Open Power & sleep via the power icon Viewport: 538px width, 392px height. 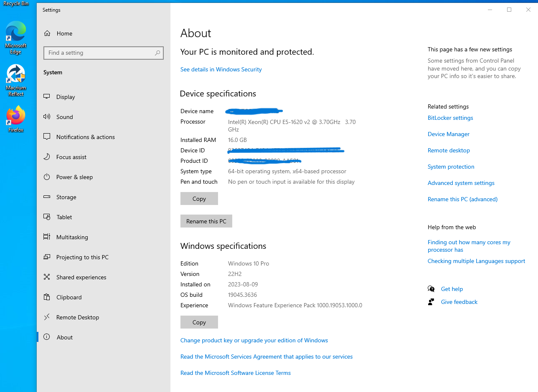(x=47, y=177)
